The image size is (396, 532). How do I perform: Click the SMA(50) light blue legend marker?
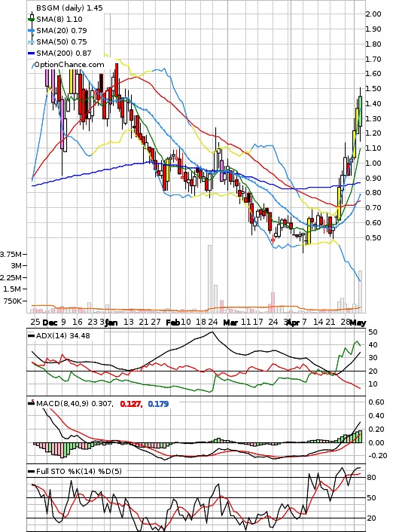point(31,42)
